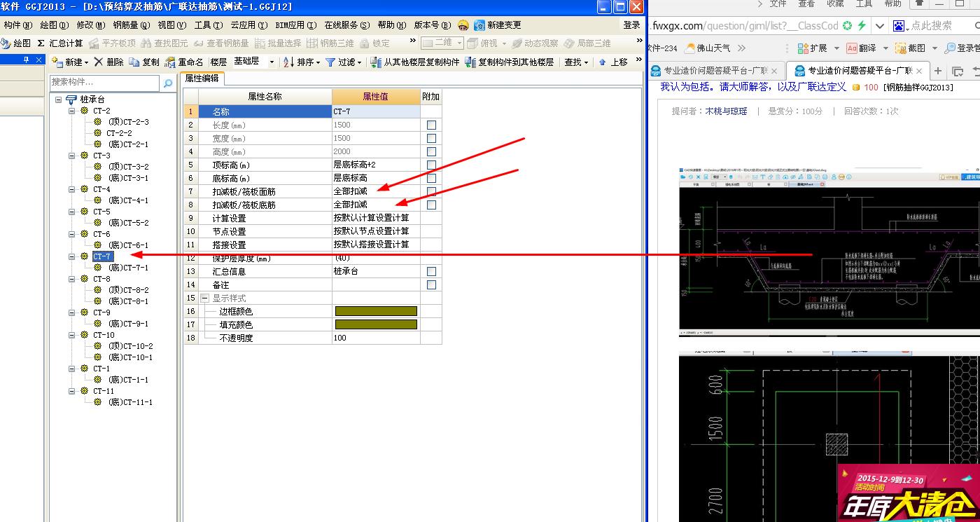Click 登录 login button in GGJ2013
Image resolution: width=980 pixels, height=522 pixels.
[x=631, y=25]
